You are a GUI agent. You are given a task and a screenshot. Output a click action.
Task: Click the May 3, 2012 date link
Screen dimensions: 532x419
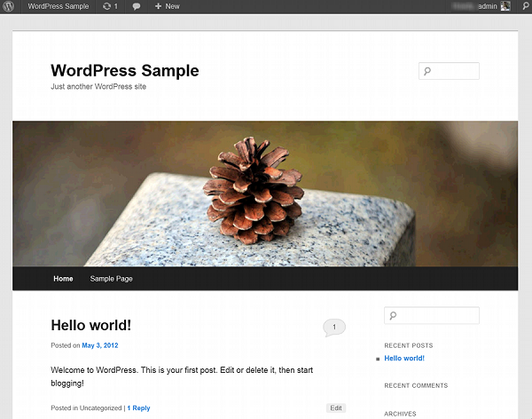point(100,345)
